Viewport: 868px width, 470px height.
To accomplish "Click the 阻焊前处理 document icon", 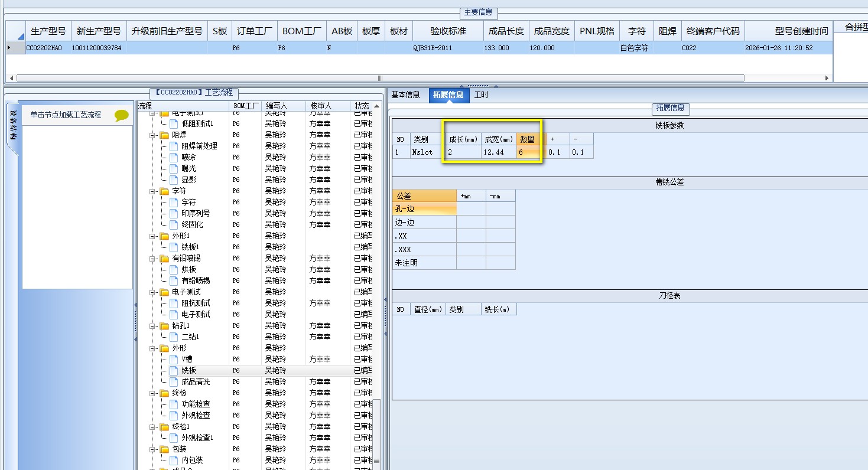I will 174,146.
